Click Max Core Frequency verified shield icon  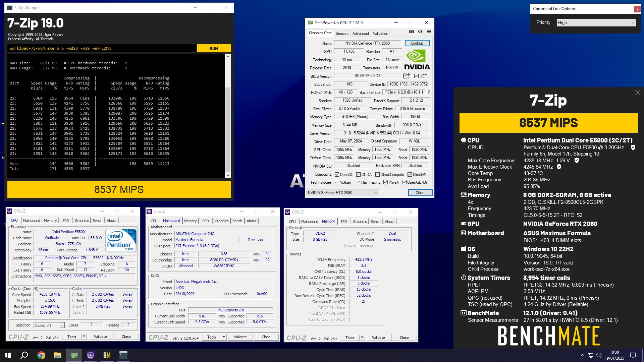click(x=577, y=161)
